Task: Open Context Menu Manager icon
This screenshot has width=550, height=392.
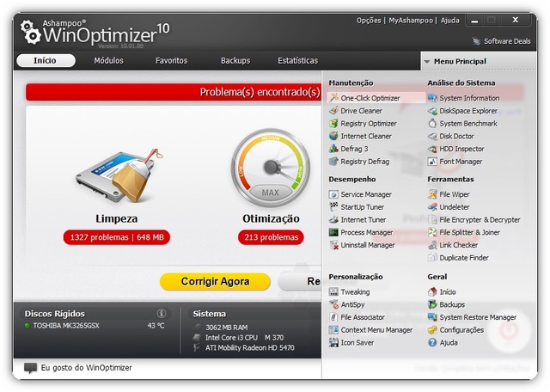Action: pos(334,330)
